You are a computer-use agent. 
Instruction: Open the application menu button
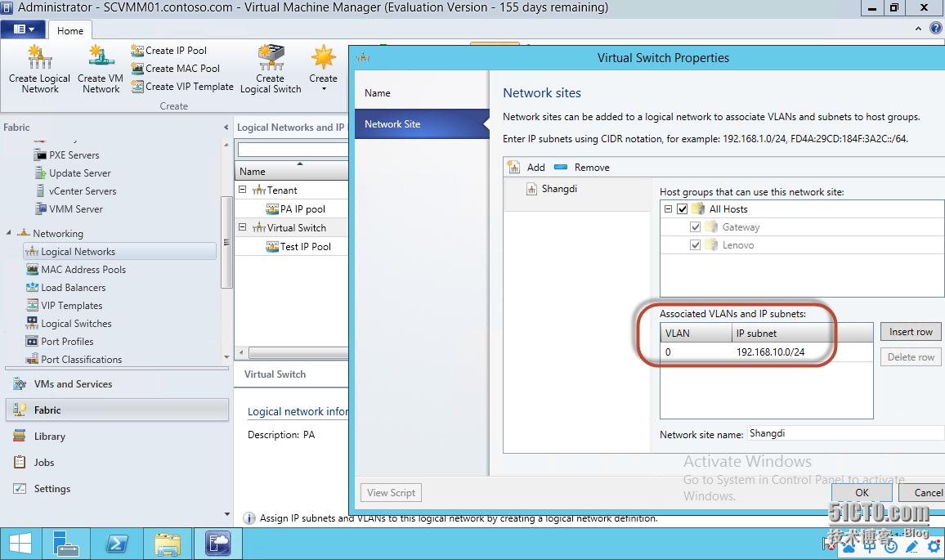[x=24, y=29]
